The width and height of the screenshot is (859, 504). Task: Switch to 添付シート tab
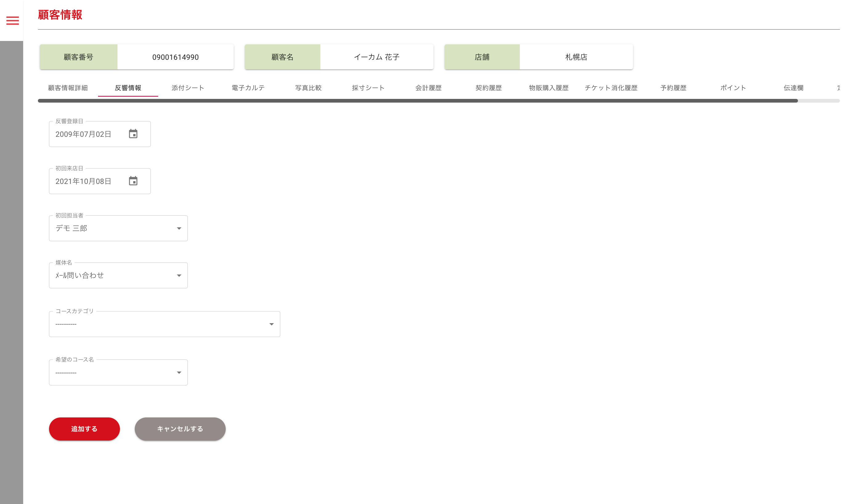pos(188,88)
